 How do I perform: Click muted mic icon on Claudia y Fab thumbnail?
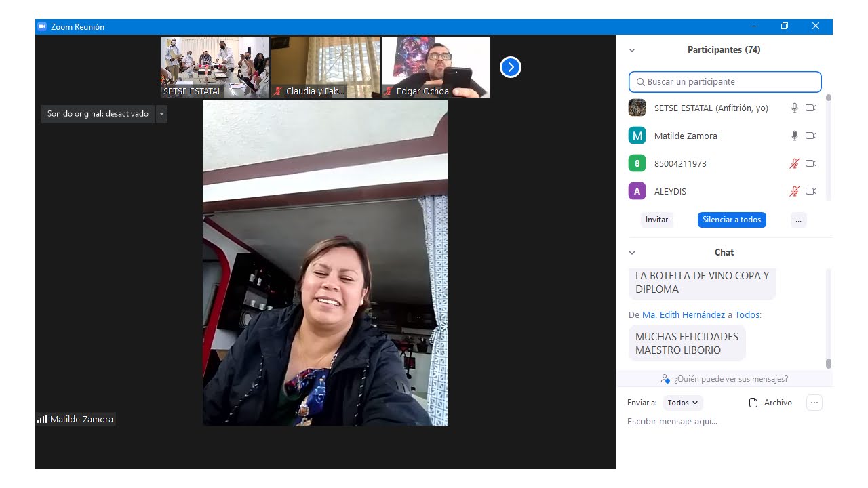(x=278, y=91)
